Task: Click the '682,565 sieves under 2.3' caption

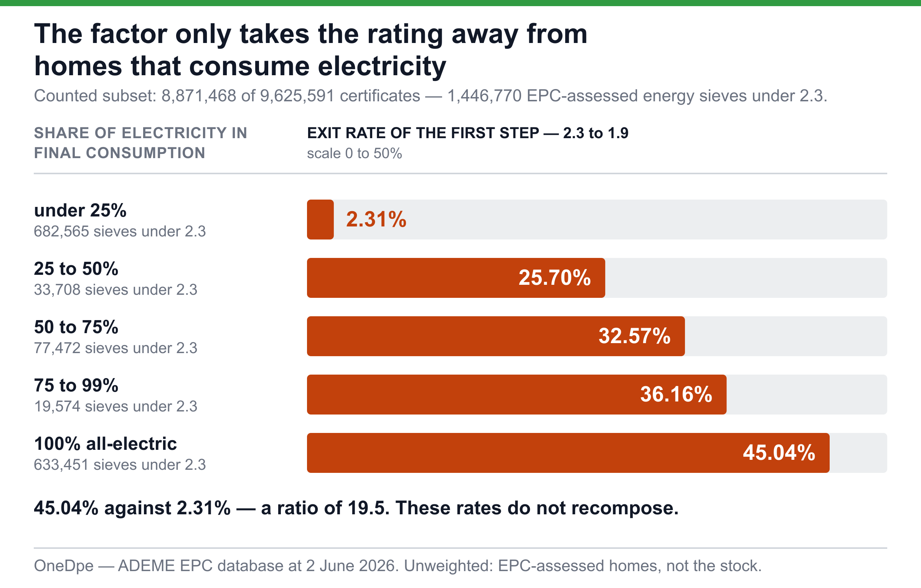Action: (120, 231)
